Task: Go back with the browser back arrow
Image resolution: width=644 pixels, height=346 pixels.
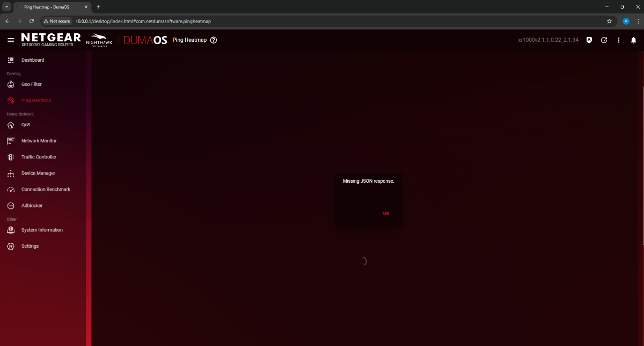Action: 7,21
